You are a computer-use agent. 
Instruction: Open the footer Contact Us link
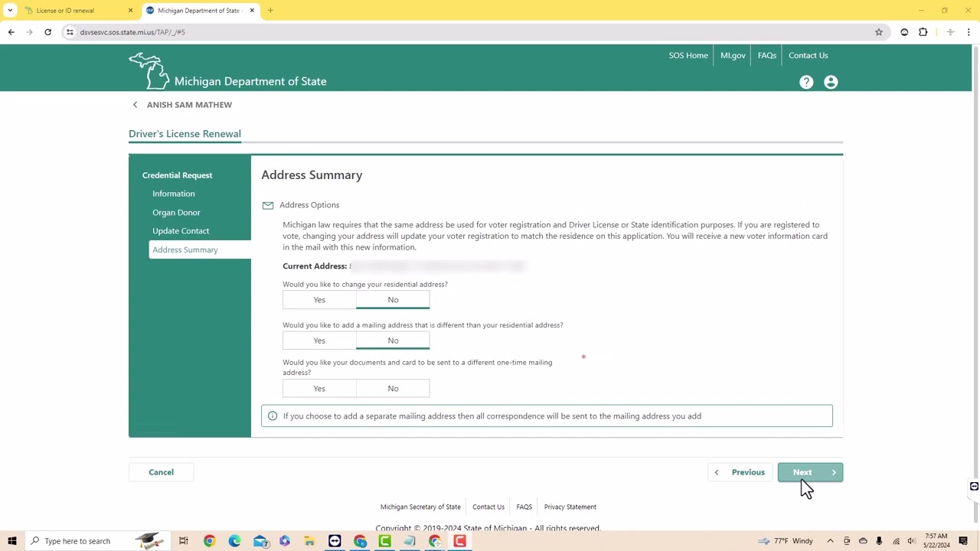(488, 507)
